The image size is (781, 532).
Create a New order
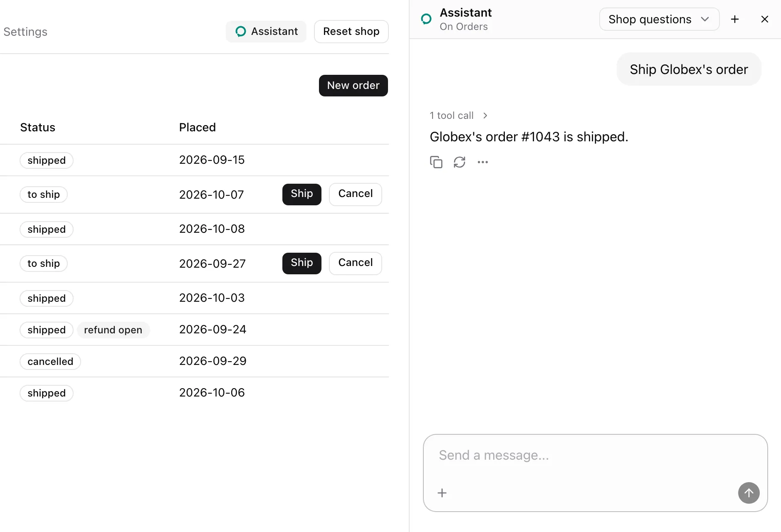[353, 86]
